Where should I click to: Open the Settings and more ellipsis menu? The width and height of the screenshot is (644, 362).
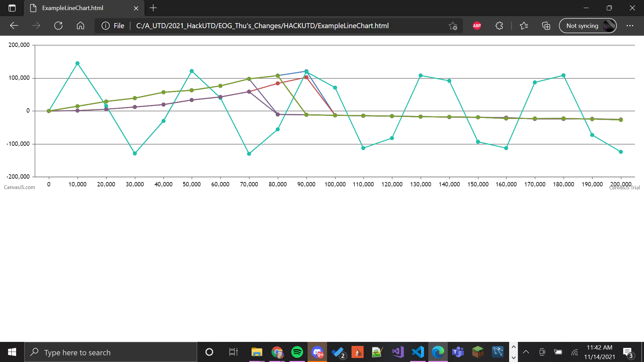[630, 26]
